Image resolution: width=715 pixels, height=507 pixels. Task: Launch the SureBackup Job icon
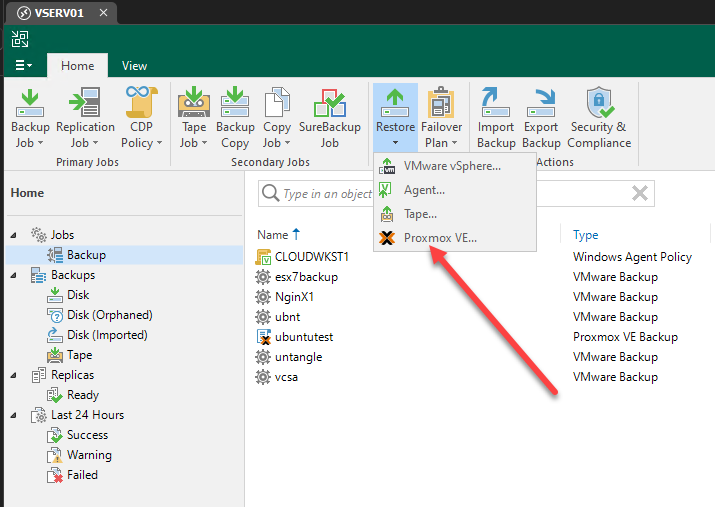point(330,103)
